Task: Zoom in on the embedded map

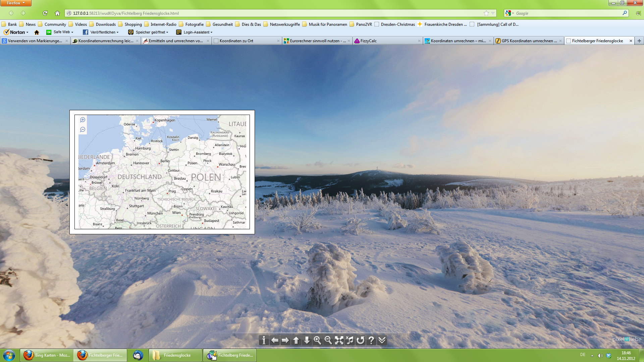Action: pos(83,120)
